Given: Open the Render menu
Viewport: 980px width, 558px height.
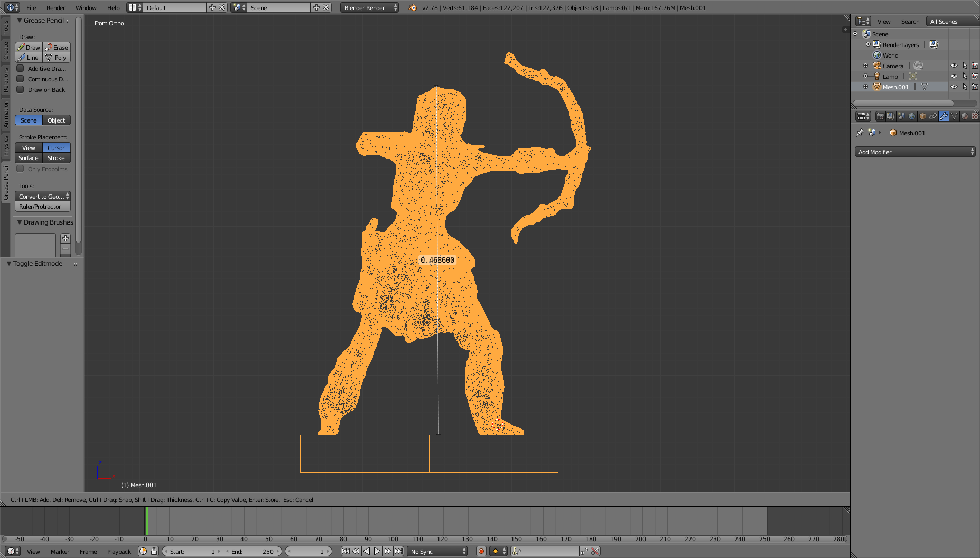Looking at the screenshot, I should (x=55, y=7).
